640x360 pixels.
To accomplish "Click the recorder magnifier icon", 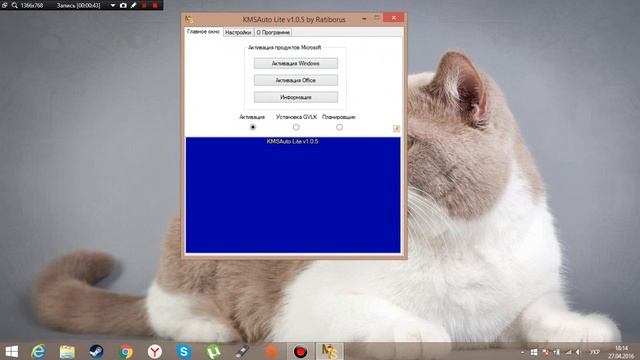I will pyautogui.click(x=14, y=5).
